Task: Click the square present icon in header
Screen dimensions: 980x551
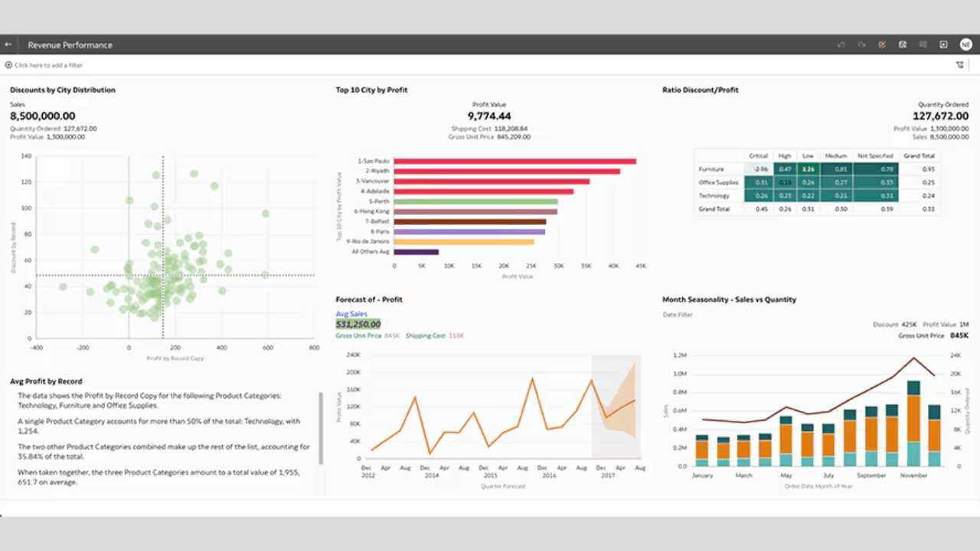Action: 943,44
